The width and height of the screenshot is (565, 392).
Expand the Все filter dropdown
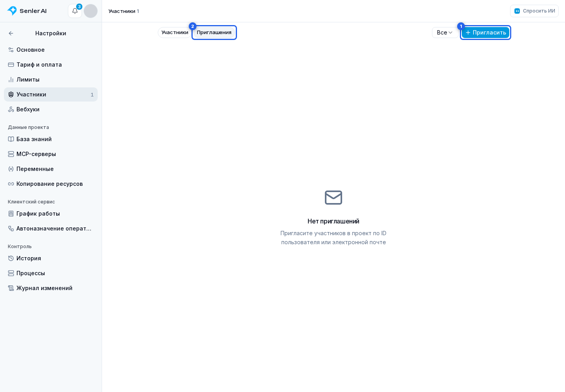445,33
